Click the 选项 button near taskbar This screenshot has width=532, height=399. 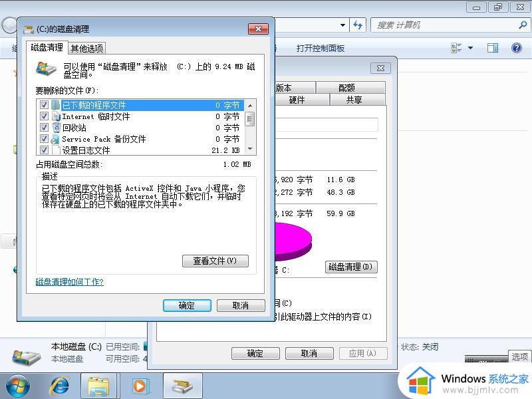519,356
